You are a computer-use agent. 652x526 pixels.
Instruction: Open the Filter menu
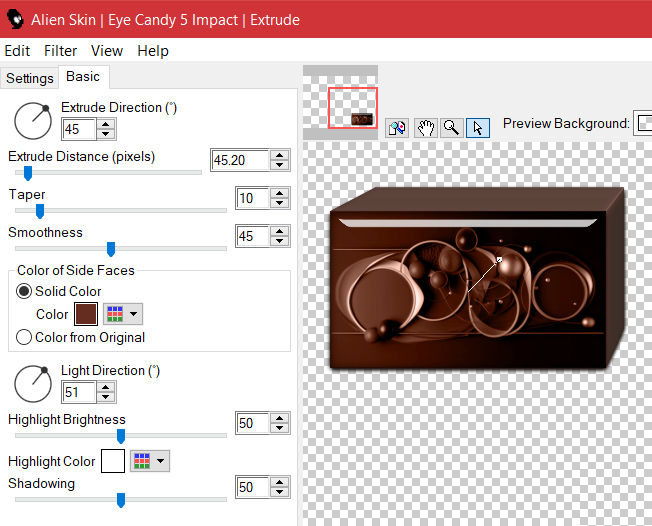point(60,51)
